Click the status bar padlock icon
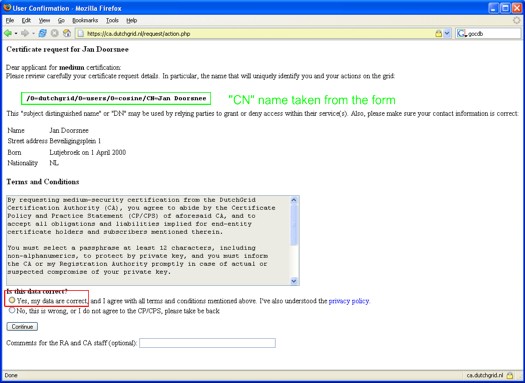The height and width of the screenshot is (383, 525). pyautogui.click(x=510, y=375)
